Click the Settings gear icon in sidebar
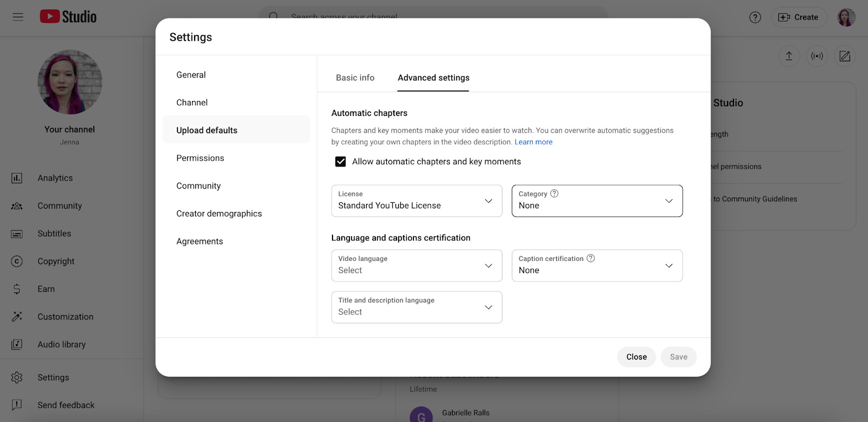The width and height of the screenshot is (868, 422). [17, 378]
